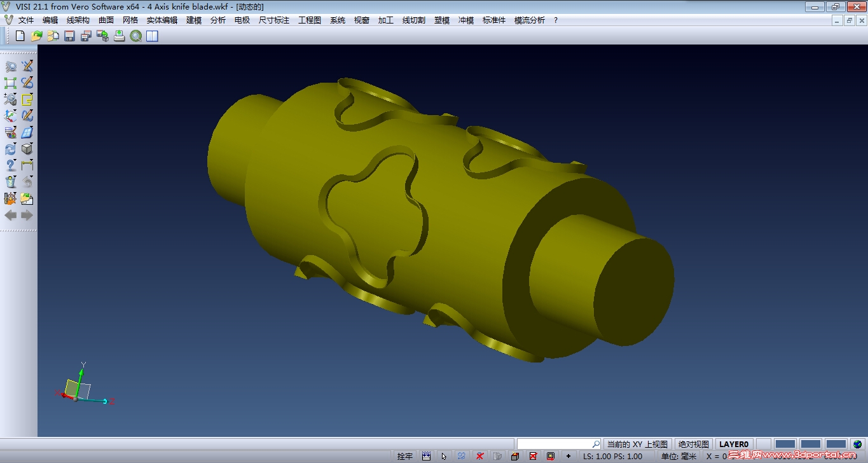Viewport: 868px width, 463px height.
Task: Click the 绝对视图 button in status bar
Action: point(694,444)
